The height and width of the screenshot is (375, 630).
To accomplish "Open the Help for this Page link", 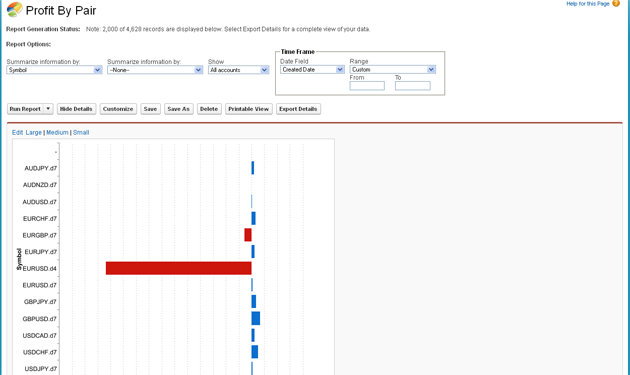I will [588, 4].
